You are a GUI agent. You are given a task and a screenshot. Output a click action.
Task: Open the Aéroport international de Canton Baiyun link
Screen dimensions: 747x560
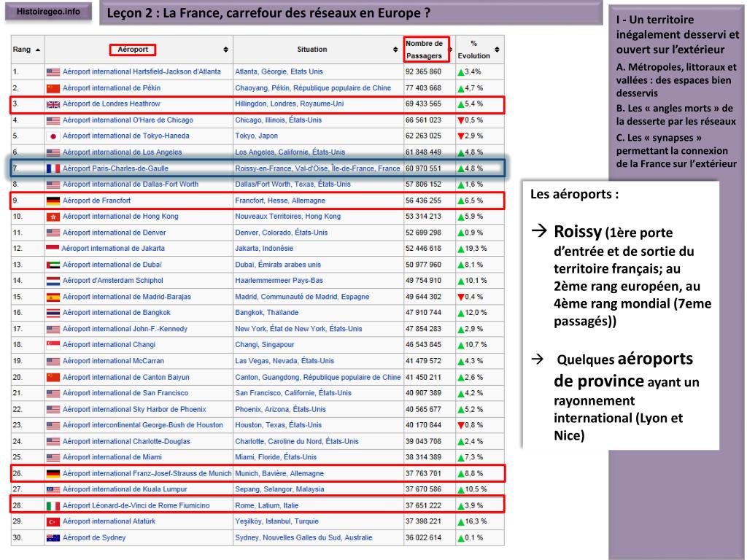coord(125,377)
